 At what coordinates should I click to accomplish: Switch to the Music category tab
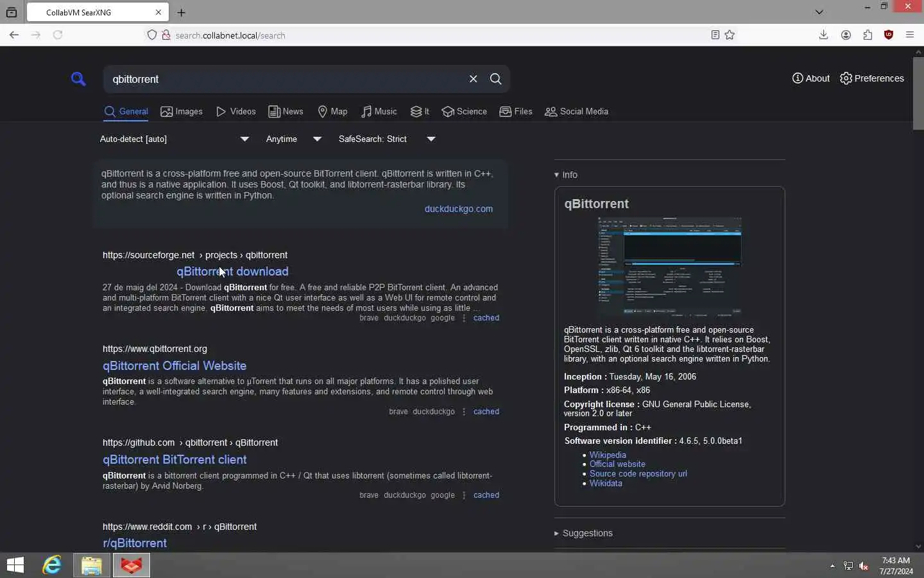pyautogui.click(x=379, y=112)
